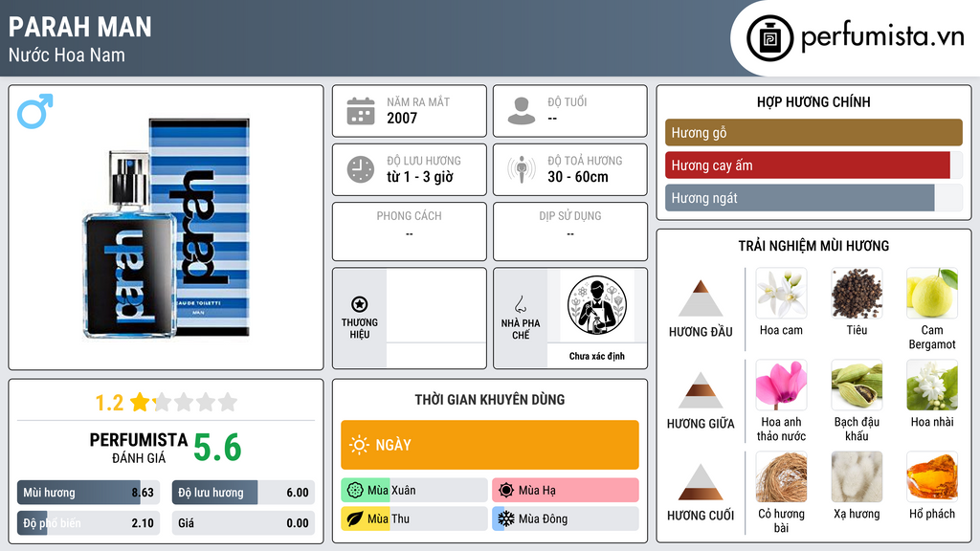The width and height of the screenshot is (980, 551).
Task: Select the orange Ngày time bar
Action: (490, 445)
